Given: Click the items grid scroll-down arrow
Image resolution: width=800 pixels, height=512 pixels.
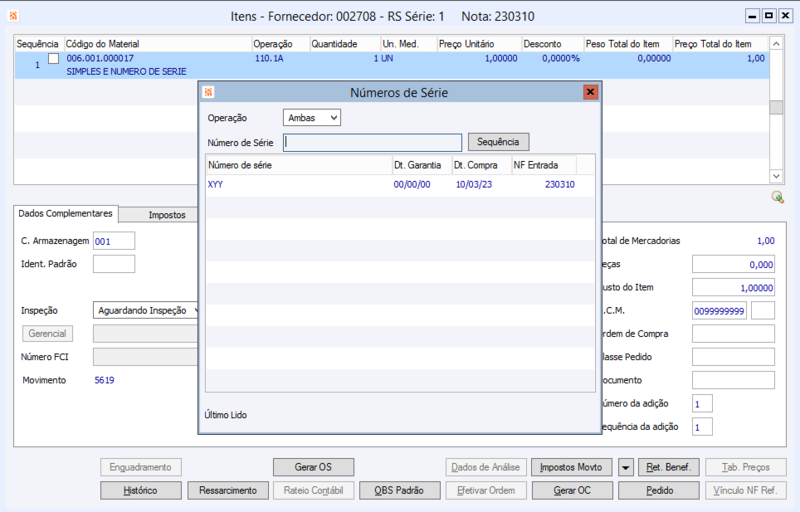Looking at the screenshot, I should 776,176.
